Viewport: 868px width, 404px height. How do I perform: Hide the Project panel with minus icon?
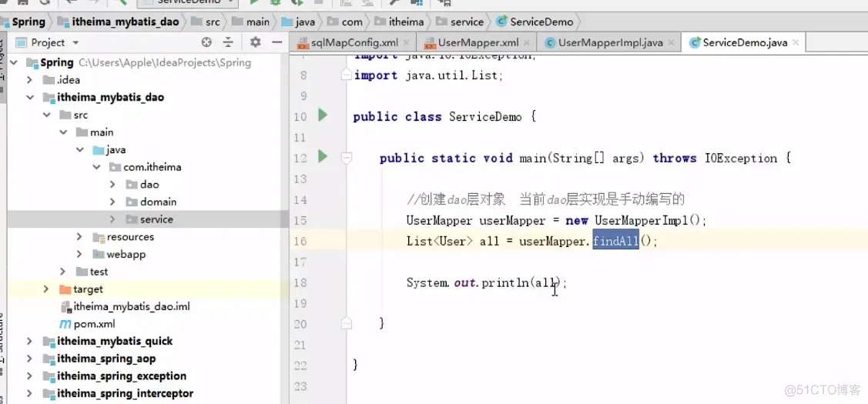(x=277, y=42)
